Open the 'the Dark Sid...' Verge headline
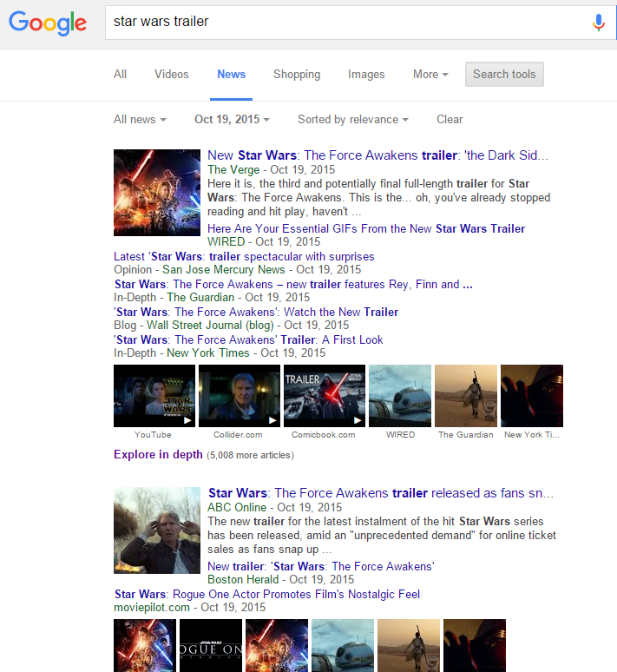The width and height of the screenshot is (617, 672). (377, 155)
